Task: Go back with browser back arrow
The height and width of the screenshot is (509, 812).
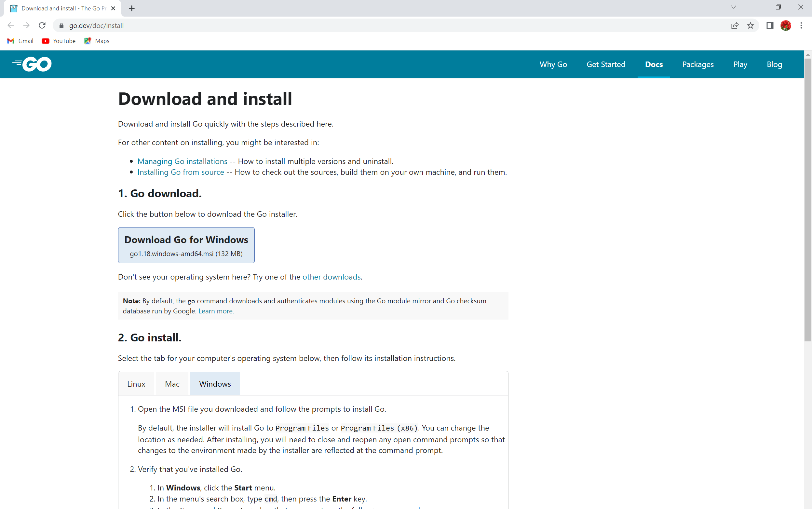Action: (10, 26)
